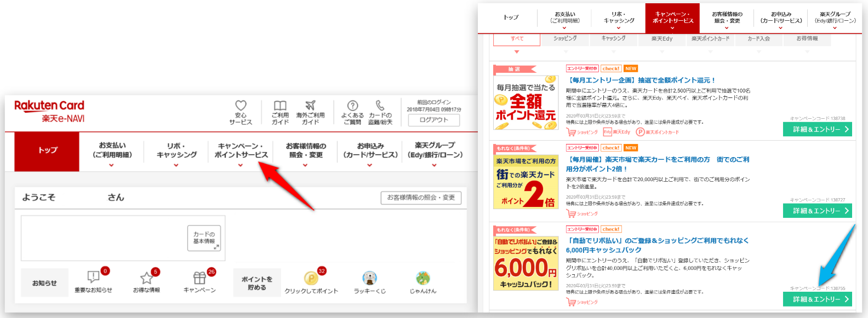Open 楽天グループ menu in right window
Screen dimensions: 868x318
835,18
